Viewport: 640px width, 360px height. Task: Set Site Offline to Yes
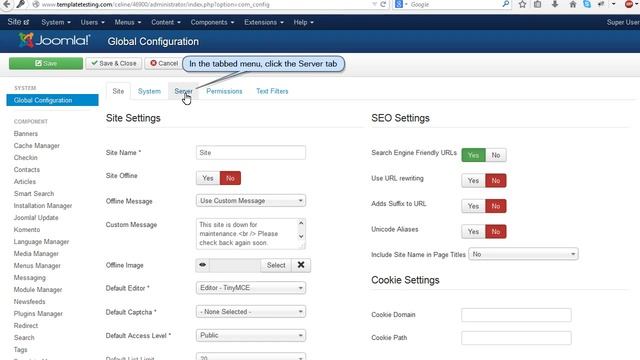click(x=208, y=178)
